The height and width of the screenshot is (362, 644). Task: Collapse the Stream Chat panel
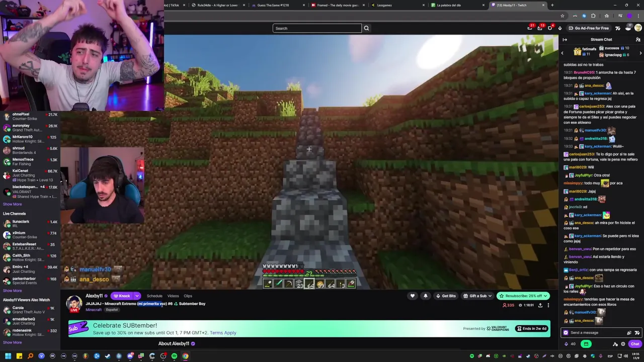click(565, 40)
